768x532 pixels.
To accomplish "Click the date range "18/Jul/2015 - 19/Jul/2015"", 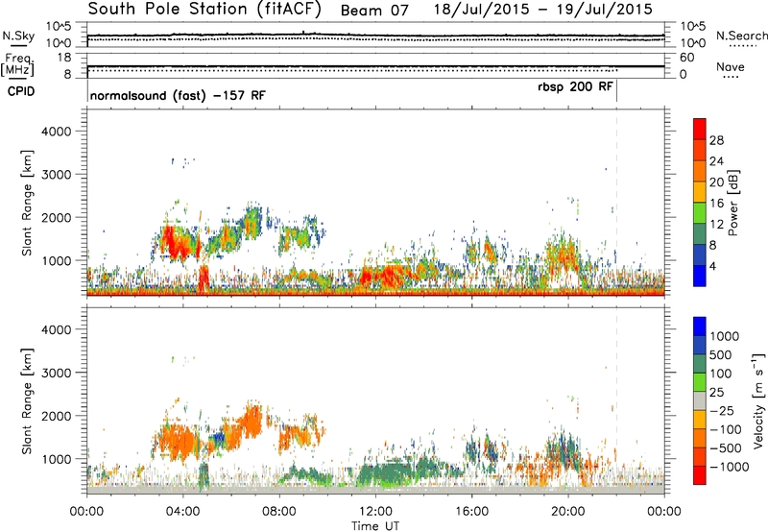I will [543, 10].
